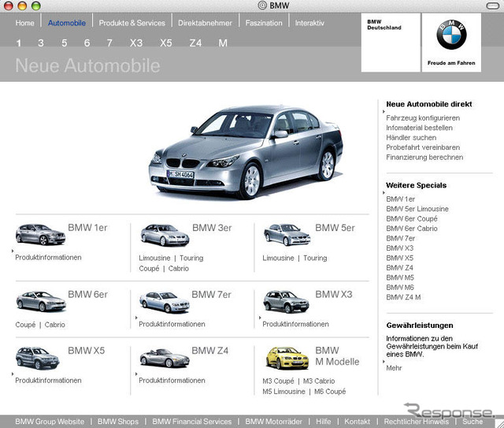504x428 pixels.
Task: Open M6 Coupé link
Action: [x=330, y=392]
